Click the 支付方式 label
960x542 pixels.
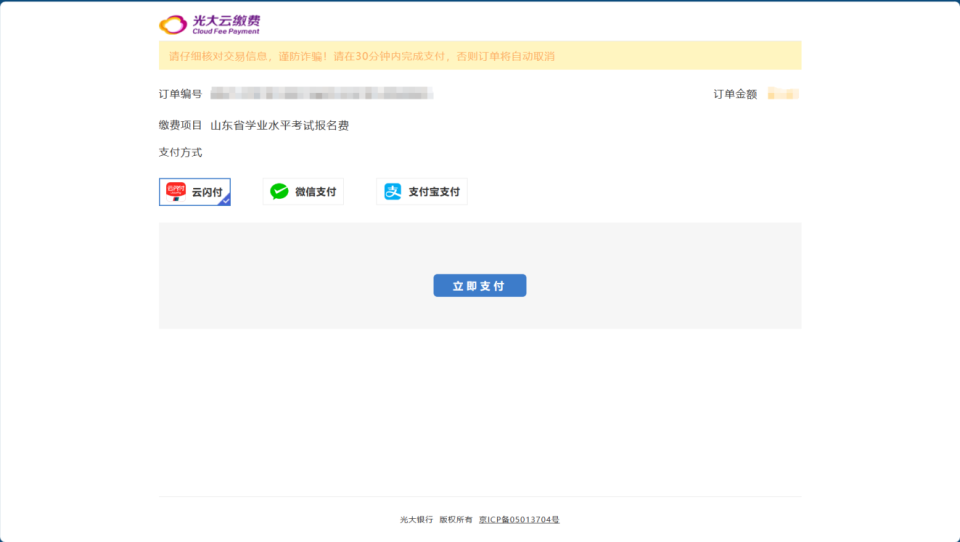click(180, 152)
